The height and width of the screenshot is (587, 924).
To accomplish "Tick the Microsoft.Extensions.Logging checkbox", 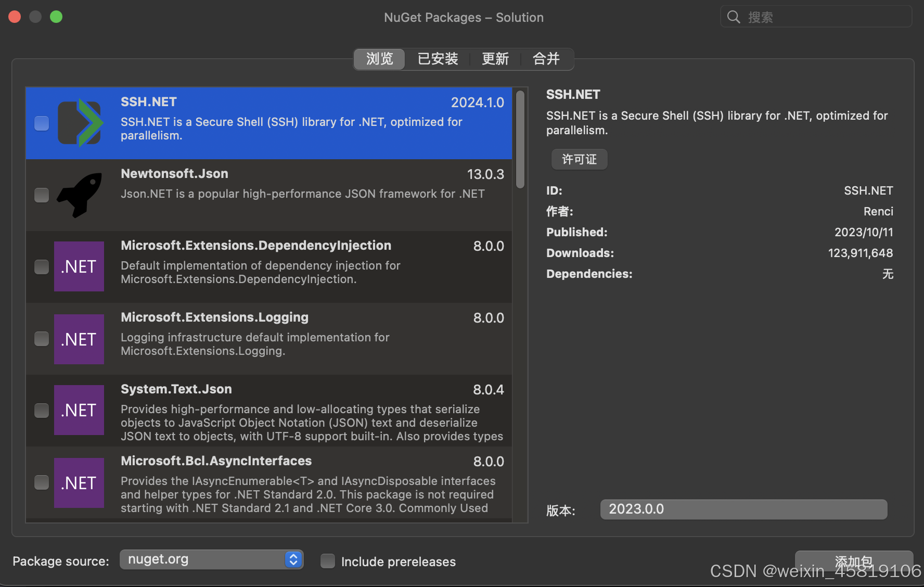I will point(42,339).
